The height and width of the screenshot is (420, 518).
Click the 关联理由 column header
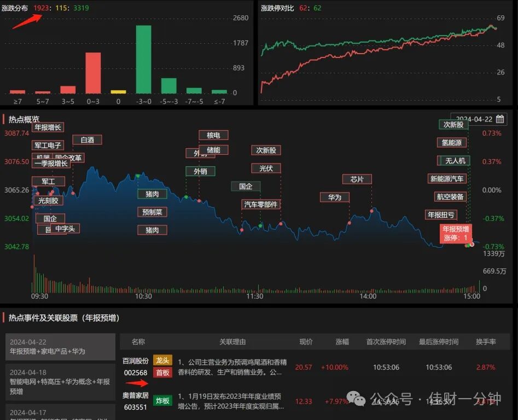pyautogui.click(x=232, y=341)
